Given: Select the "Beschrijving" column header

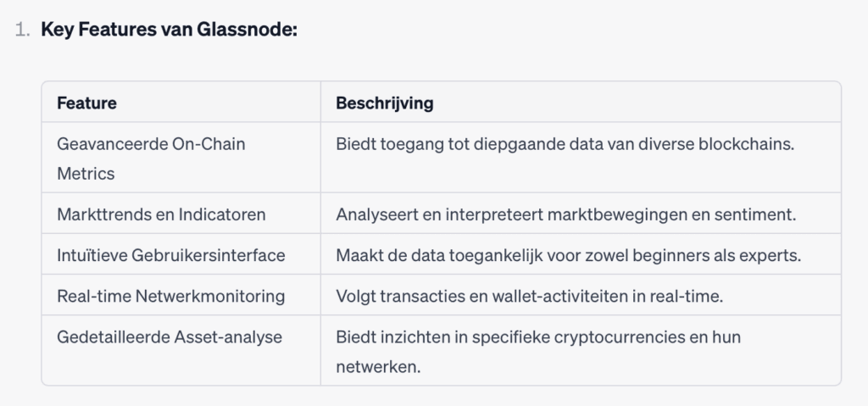Looking at the screenshot, I should [384, 103].
